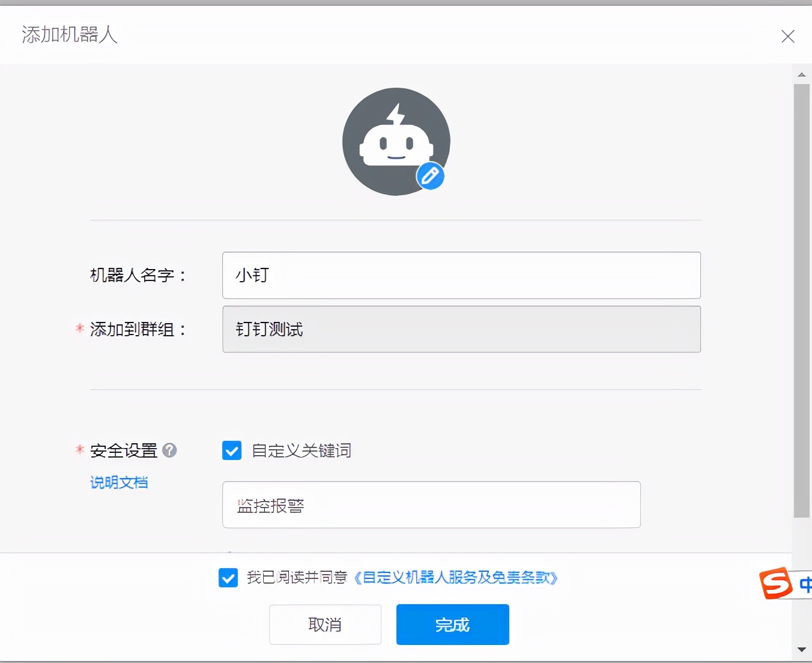Click the keyword field containing 监控报警

coord(431,504)
